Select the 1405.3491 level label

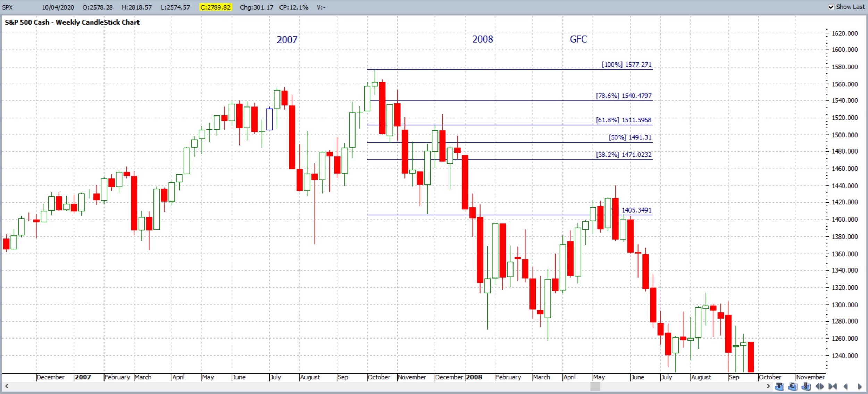pyautogui.click(x=636, y=210)
